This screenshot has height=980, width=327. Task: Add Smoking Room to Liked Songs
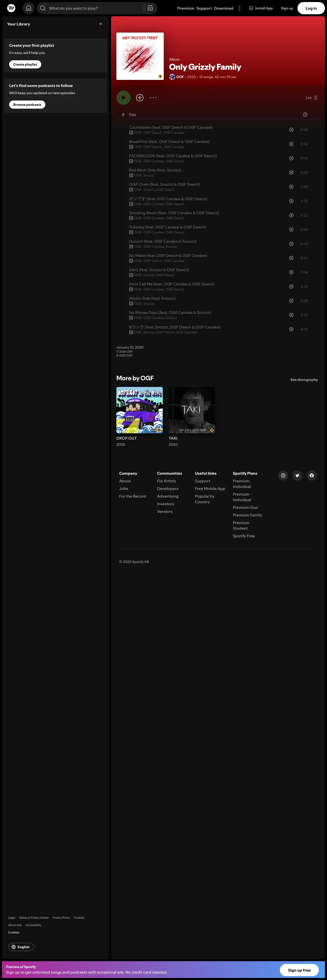pos(291,215)
